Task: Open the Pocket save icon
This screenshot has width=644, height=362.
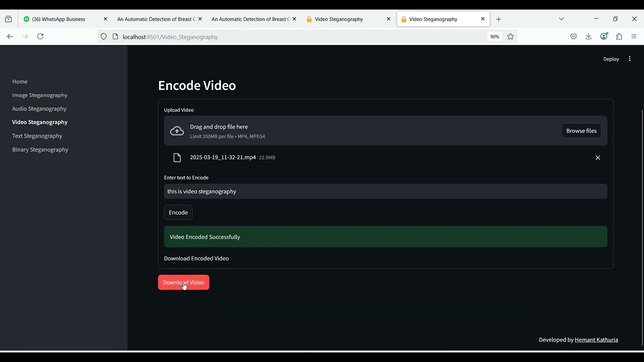Action: coord(573,36)
